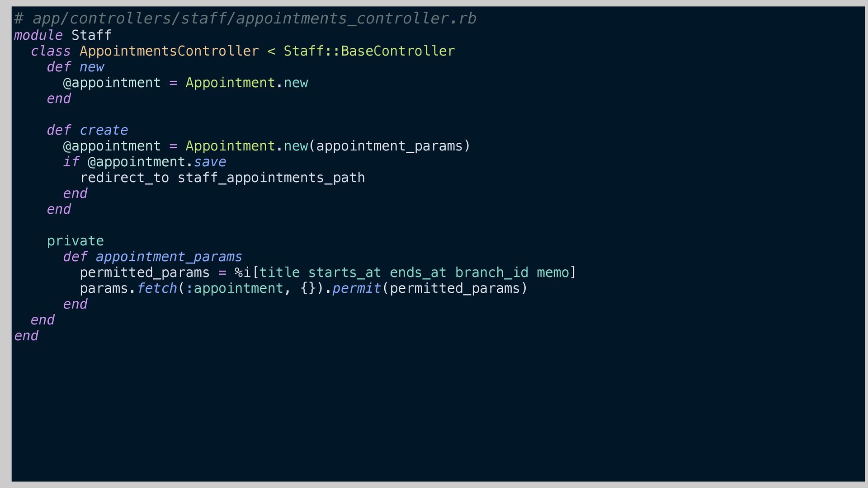Viewport: 868px width, 488px height.
Task: Click appointment_params argument in create method
Action: coord(389,146)
